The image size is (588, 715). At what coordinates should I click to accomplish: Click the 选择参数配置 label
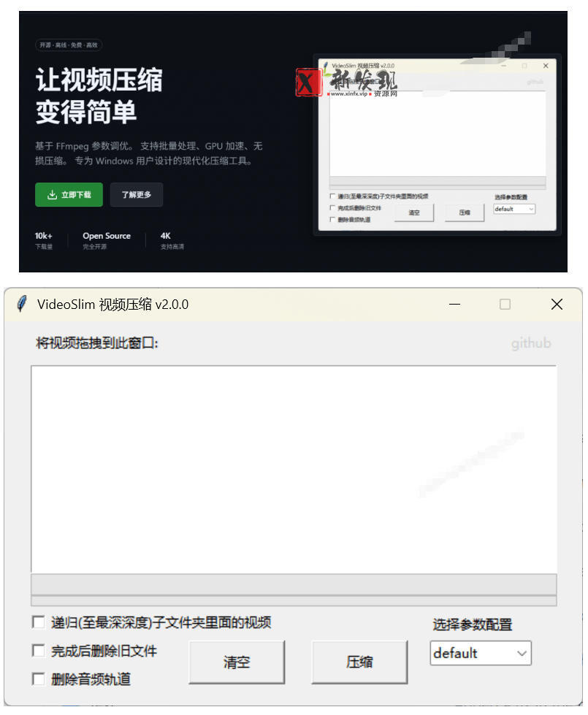pos(472,624)
